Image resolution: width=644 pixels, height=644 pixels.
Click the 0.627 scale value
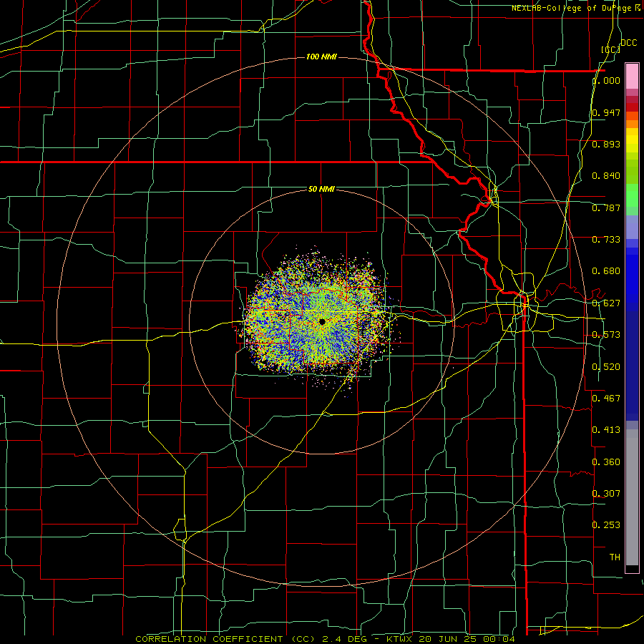tap(606, 303)
